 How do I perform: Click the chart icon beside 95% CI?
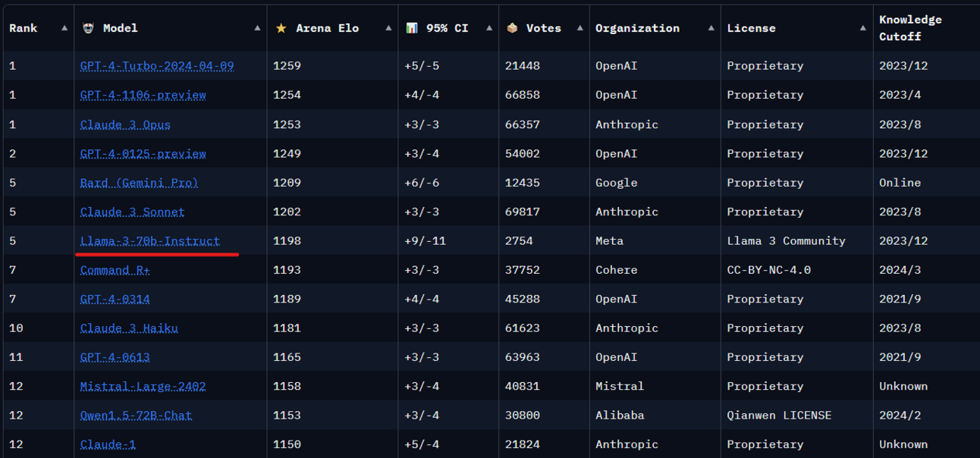[412, 28]
